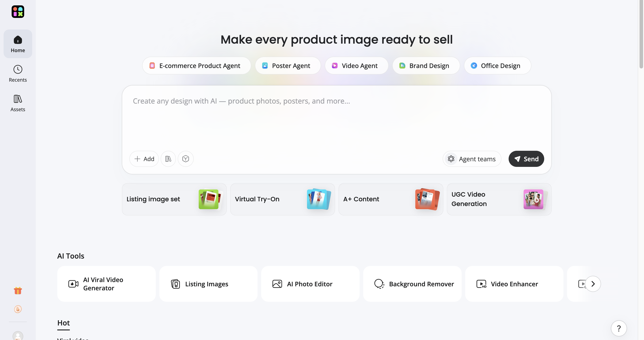644x340 pixels.
Task: Select the E-commerce Product Agent chip
Action: (x=196, y=66)
